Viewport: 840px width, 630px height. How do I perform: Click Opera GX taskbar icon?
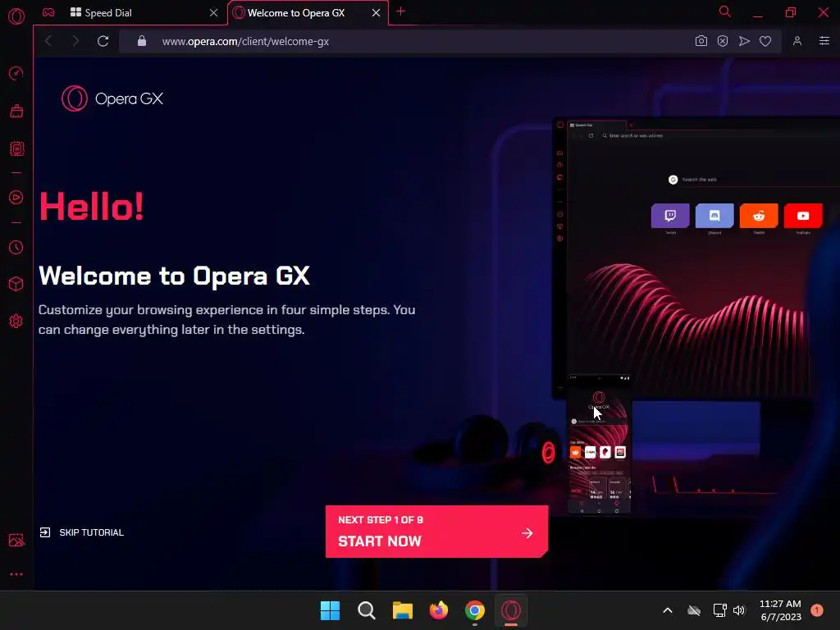click(511, 610)
